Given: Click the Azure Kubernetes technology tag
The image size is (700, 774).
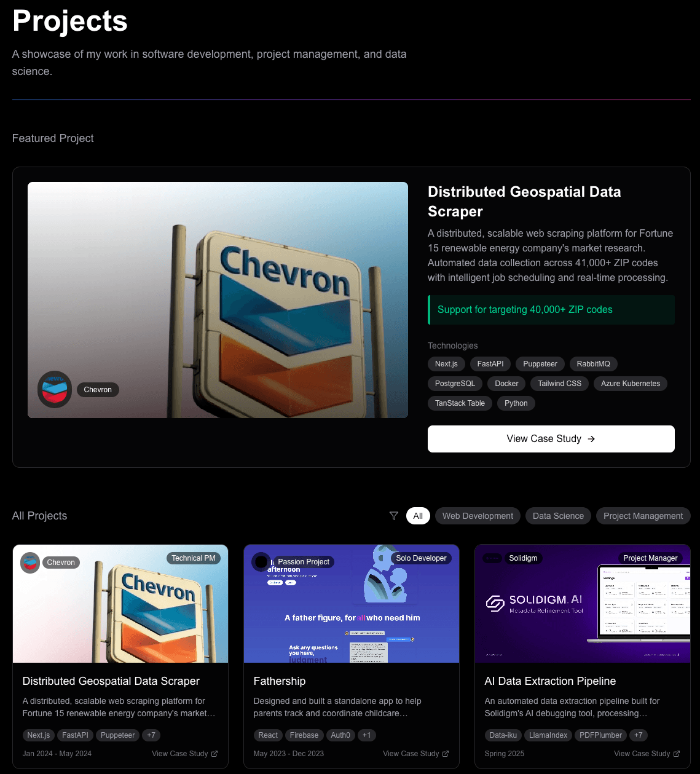Looking at the screenshot, I should (631, 384).
